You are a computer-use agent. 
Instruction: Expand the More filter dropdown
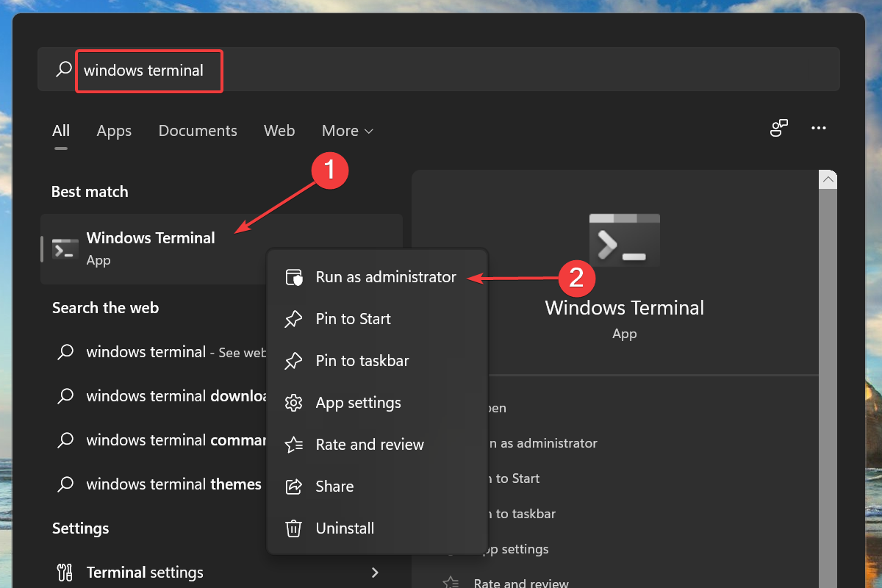pos(348,131)
